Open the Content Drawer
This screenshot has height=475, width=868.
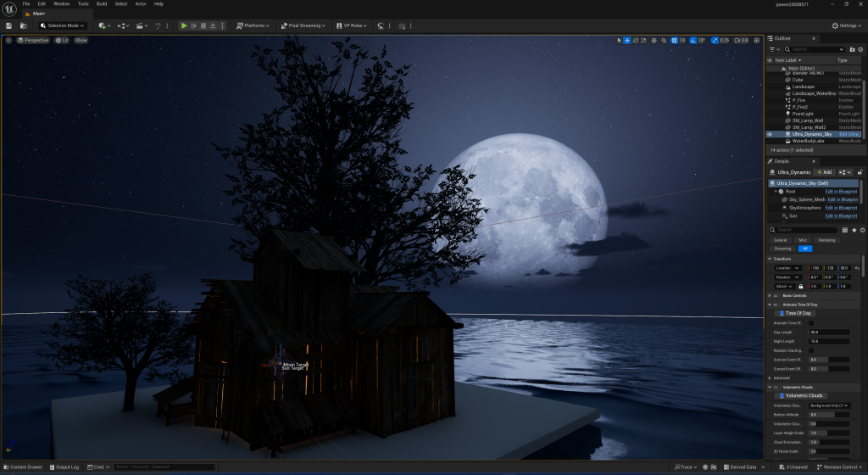(23, 467)
